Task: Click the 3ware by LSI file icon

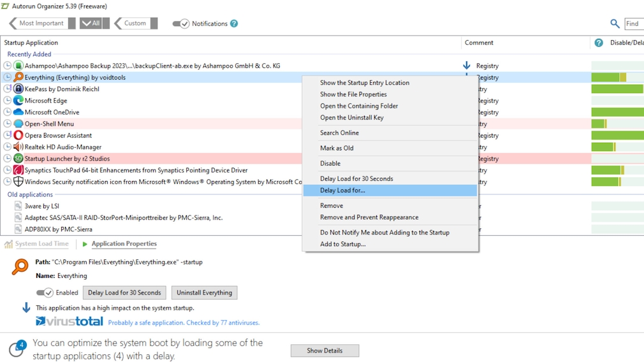Action: (x=18, y=206)
